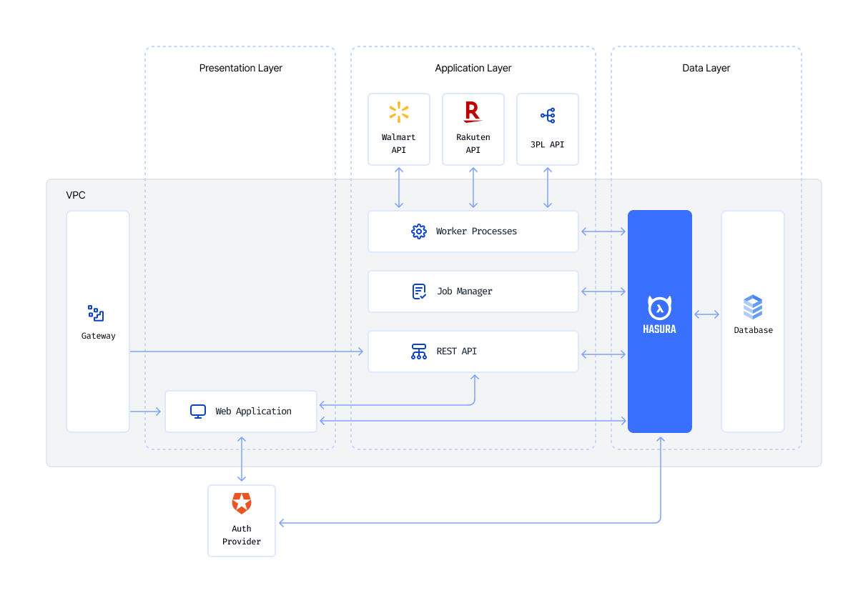The image size is (868, 603).
Task: Click the REST API hierarchy icon
Action: (419, 352)
